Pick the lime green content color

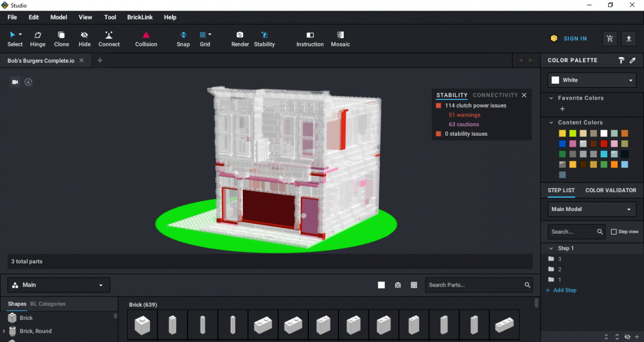pyautogui.click(x=573, y=134)
